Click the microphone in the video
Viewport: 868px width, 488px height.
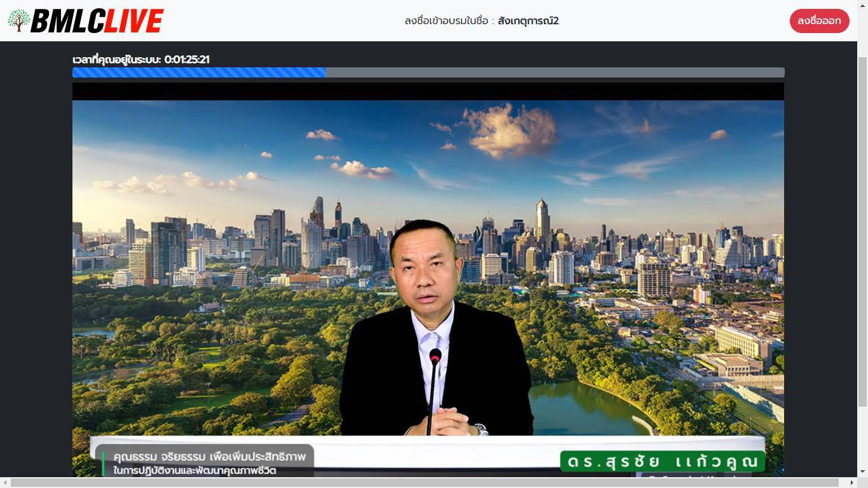click(x=435, y=357)
